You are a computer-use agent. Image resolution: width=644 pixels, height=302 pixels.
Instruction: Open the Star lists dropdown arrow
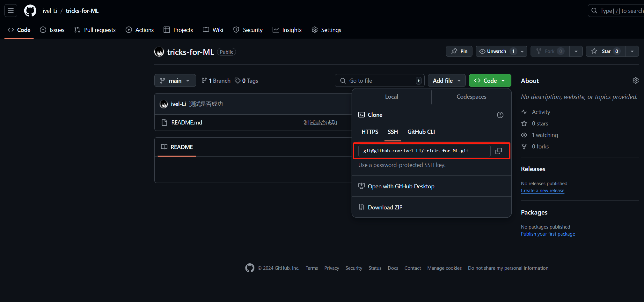[632, 51]
